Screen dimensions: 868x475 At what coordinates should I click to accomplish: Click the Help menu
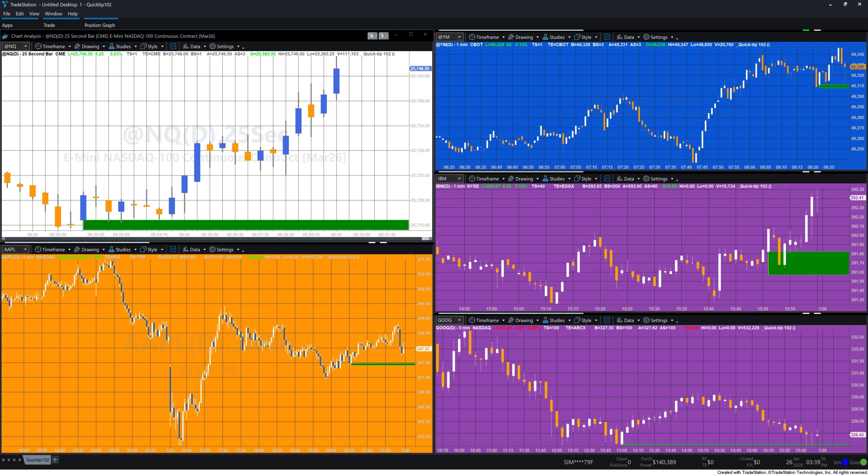coord(73,14)
